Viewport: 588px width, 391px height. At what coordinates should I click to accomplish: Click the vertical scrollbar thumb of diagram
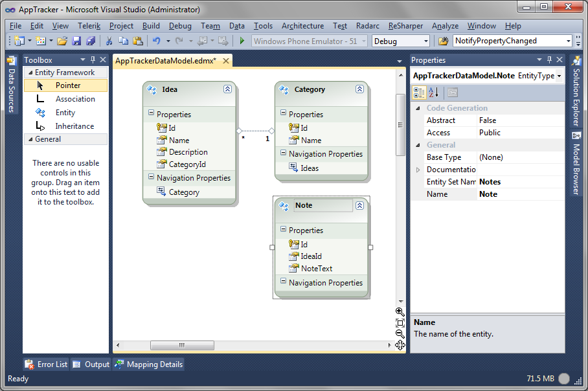coord(400,124)
